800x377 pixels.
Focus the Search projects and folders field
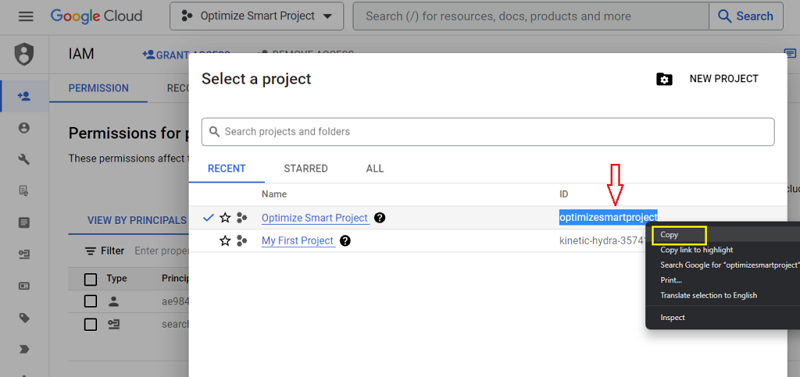488,132
